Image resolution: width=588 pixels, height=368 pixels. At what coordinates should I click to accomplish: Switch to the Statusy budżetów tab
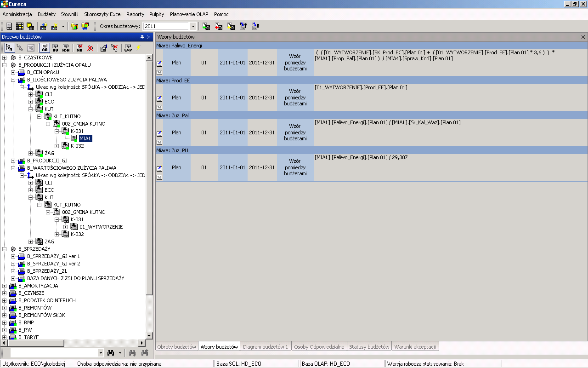[369, 346]
